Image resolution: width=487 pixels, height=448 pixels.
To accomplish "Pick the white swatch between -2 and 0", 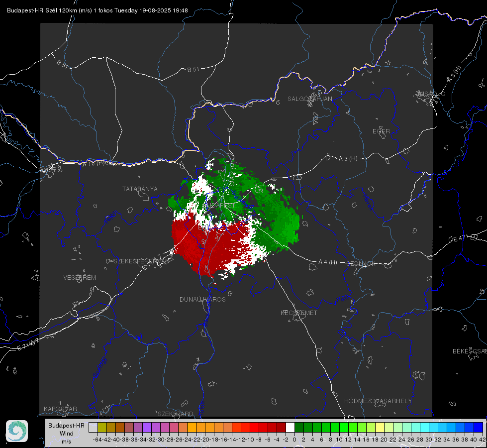I will pos(290,427).
